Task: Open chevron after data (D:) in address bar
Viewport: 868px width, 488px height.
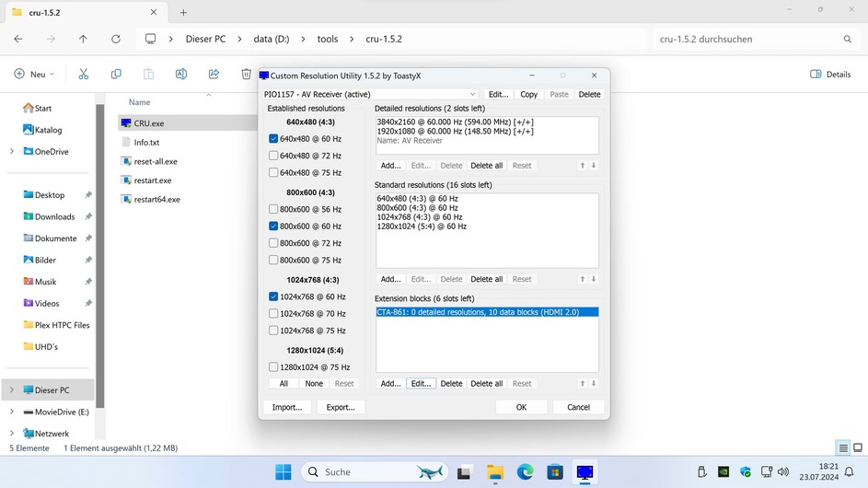Action: coord(304,40)
